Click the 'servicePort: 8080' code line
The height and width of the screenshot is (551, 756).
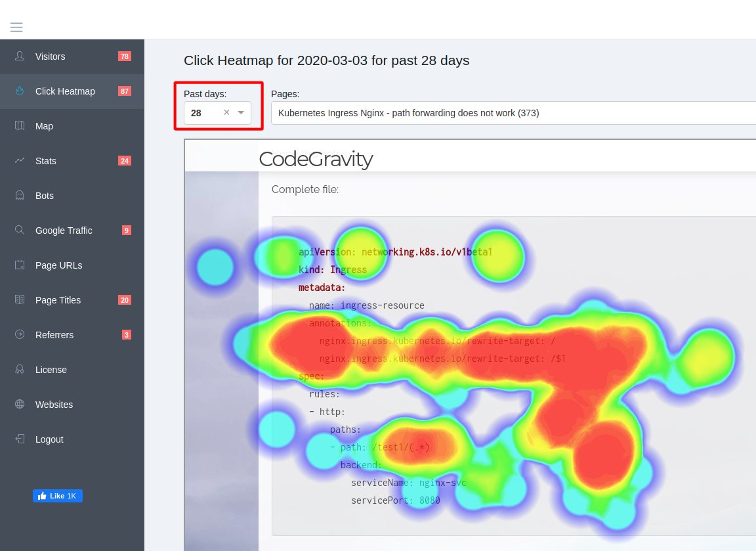click(395, 500)
